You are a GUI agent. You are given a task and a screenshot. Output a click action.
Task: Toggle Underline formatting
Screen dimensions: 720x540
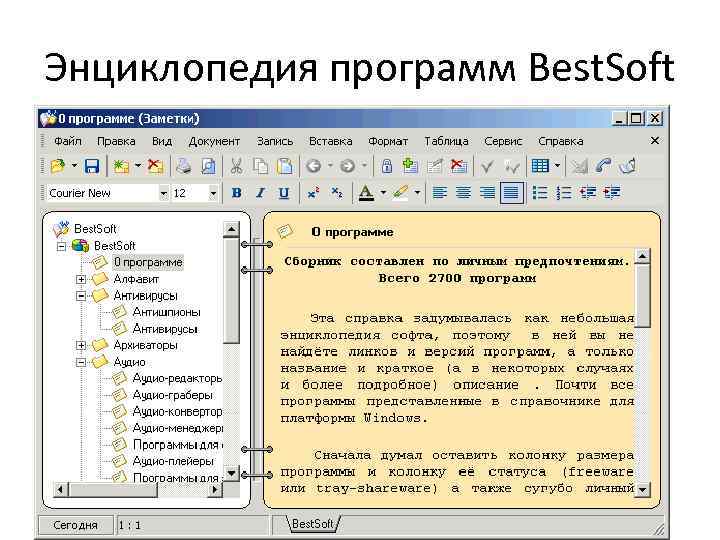[x=284, y=193]
